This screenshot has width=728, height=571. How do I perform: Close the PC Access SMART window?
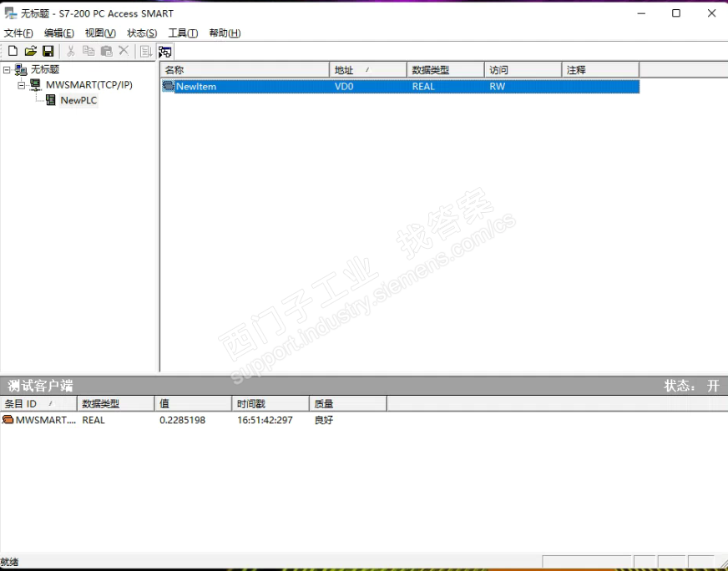click(x=711, y=13)
